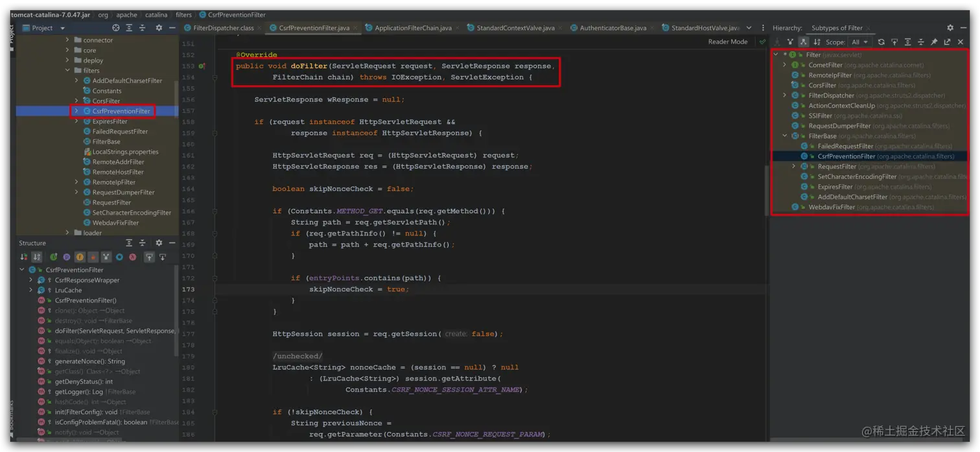Open the Project panel settings gear
The width and height of the screenshot is (980, 452).
click(x=159, y=28)
